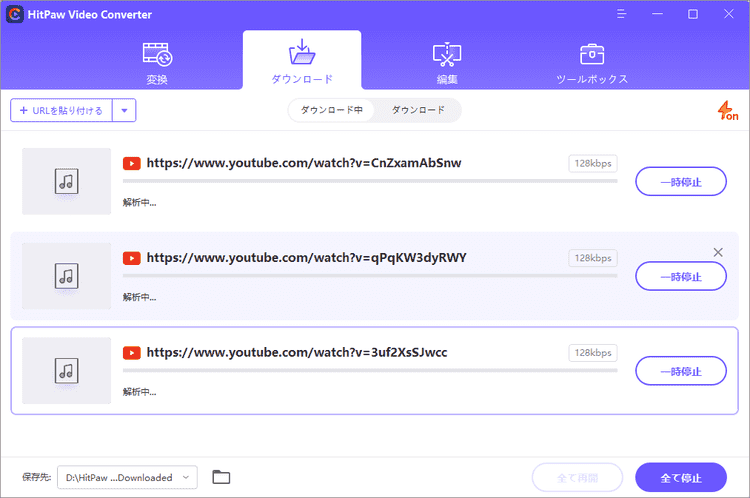Pause the qPqKW3dyRWY download with 一時停止
This screenshot has width=750, height=498.
click(x=681, y=276)
